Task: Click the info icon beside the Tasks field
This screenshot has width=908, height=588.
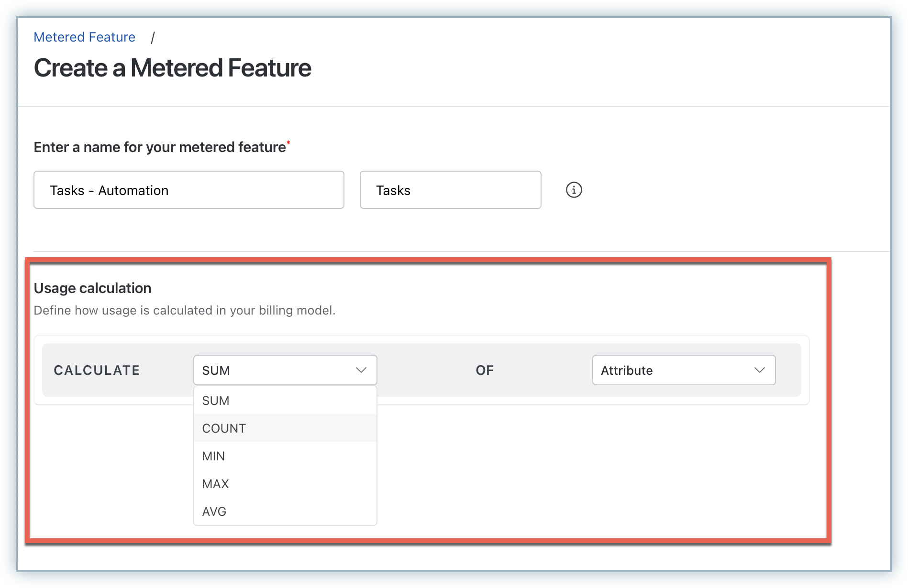Action: (574, 190)
